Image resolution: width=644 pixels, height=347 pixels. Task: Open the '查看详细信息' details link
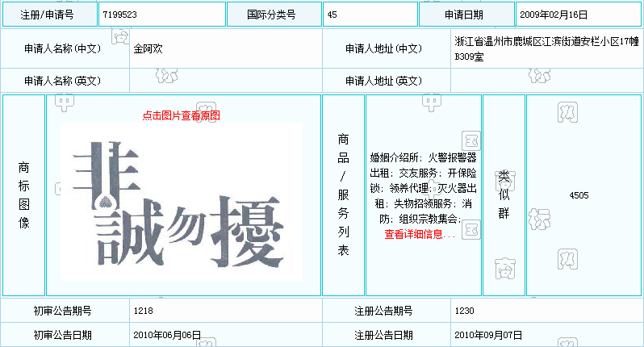(413, 234)
